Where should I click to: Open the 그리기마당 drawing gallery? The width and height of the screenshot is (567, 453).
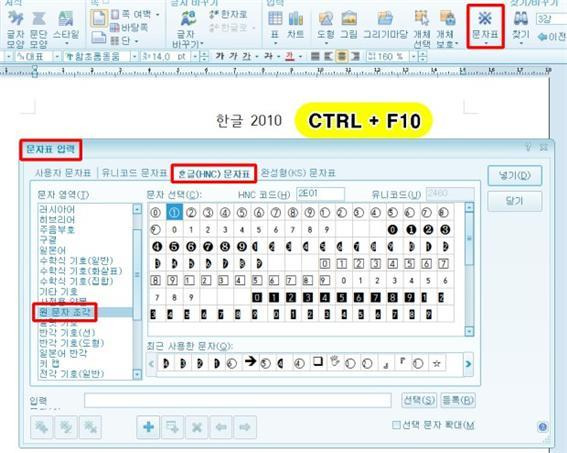click(x=385, y=25)
